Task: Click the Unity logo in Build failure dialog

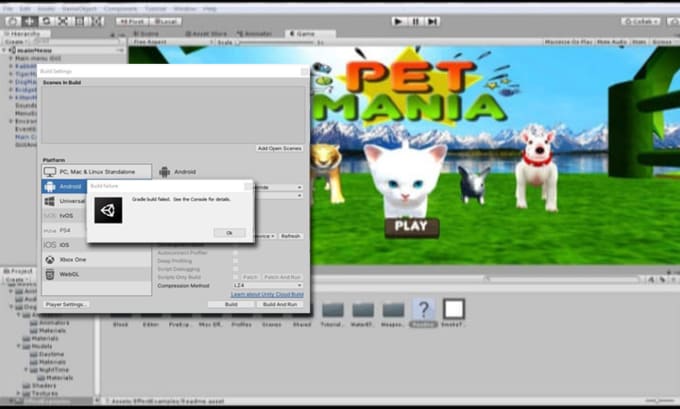Action: click(x=108, y=210)
